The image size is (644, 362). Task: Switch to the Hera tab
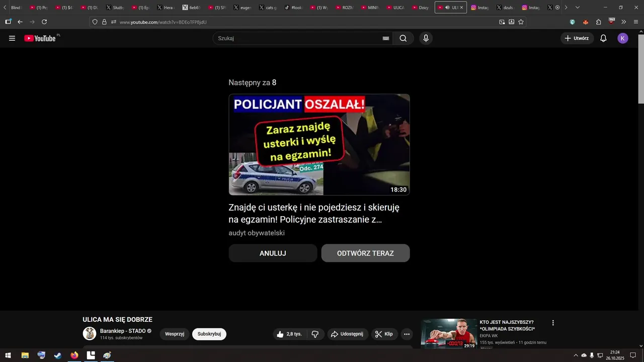(x=166, y=8)
